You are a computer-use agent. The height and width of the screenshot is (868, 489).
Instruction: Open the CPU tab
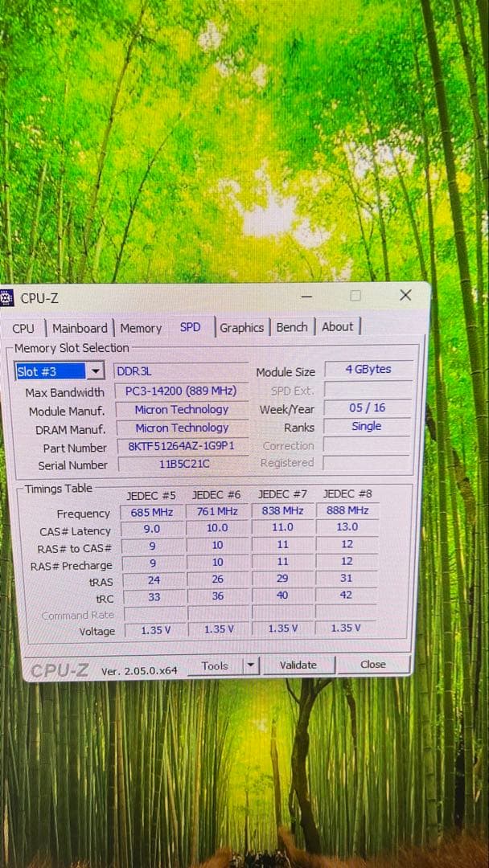[23, 328]
